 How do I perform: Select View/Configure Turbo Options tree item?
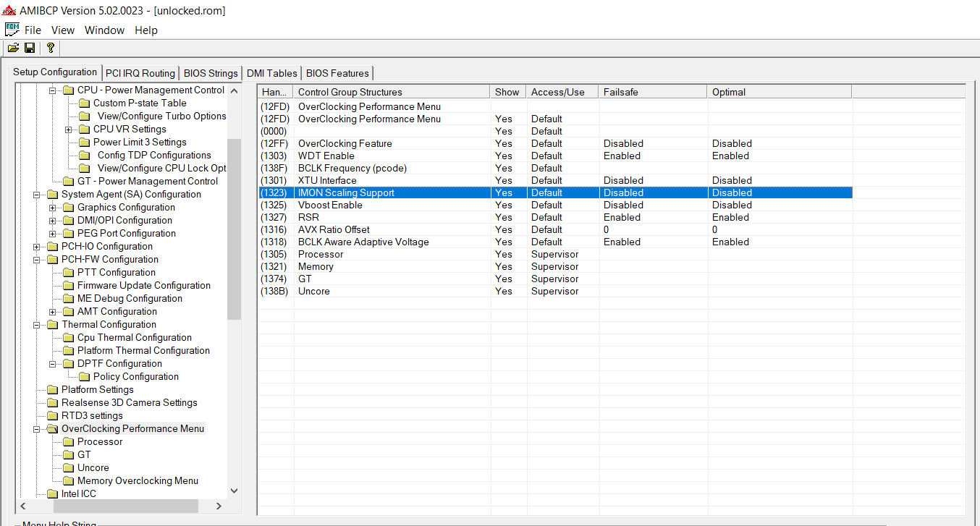(x=161, y=116)
